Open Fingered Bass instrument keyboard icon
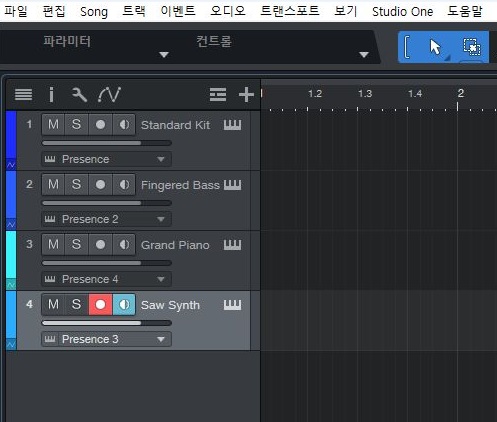This screenshot has width=497, height=422. point(232,185)
